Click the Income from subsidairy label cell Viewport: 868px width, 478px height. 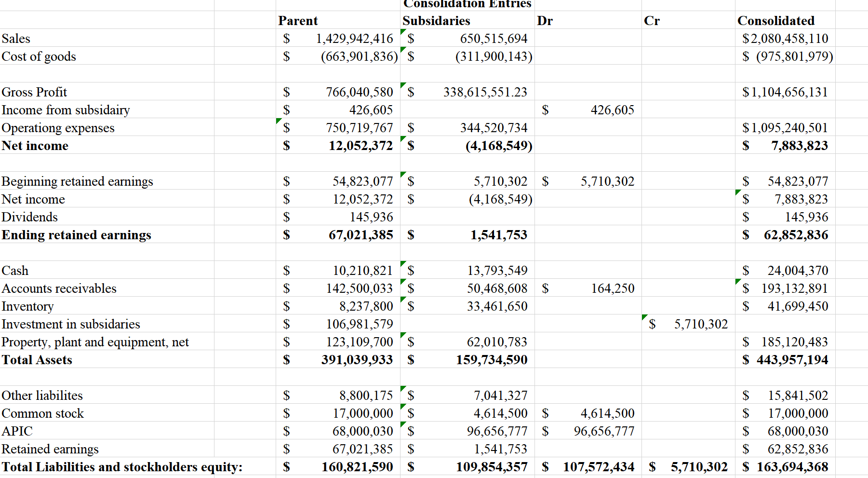pos(66,110)
